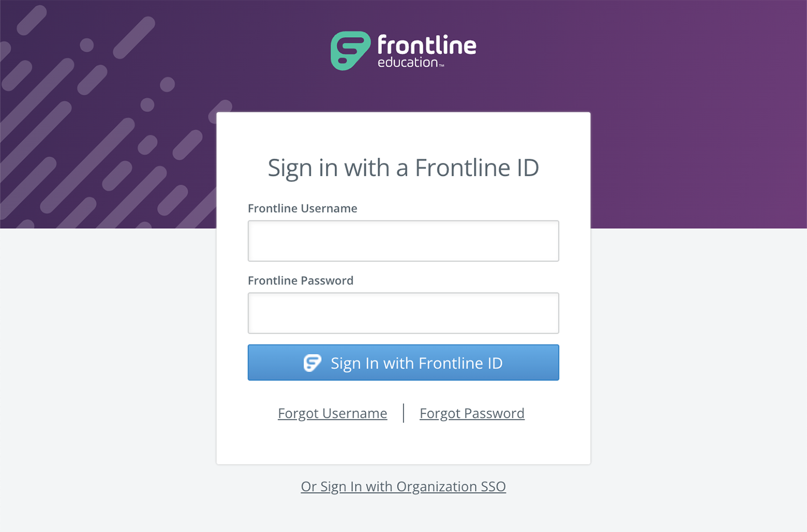Submit with Sign In with Frontline ID button

click(x=403, y=363)
